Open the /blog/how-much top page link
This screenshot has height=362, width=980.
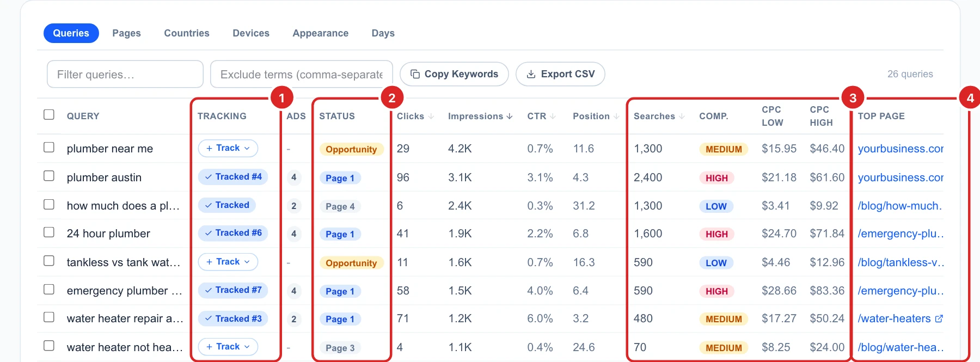901,206
